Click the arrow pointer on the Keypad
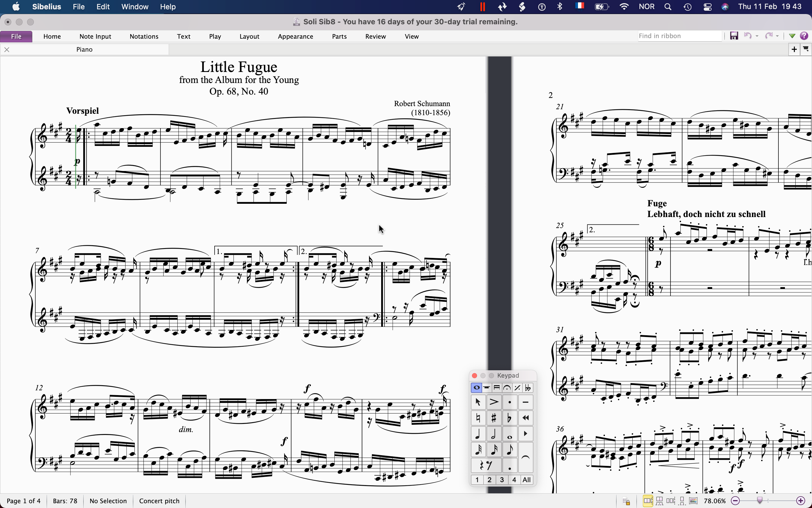 [x=478, y=402]
